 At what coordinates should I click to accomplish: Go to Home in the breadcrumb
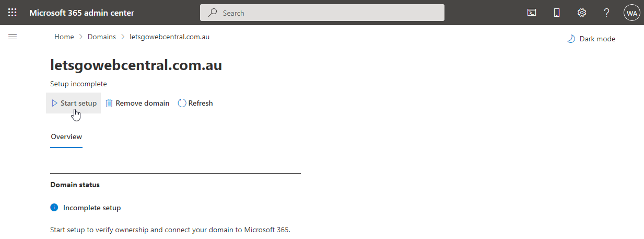64,37
